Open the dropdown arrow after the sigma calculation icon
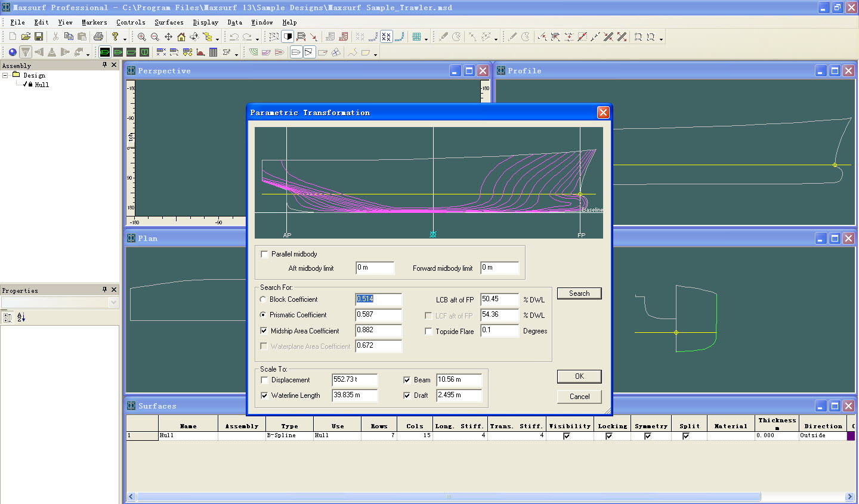Image resolution: width=859 pixels, height=504 pixels. click(x=236, y=54)
